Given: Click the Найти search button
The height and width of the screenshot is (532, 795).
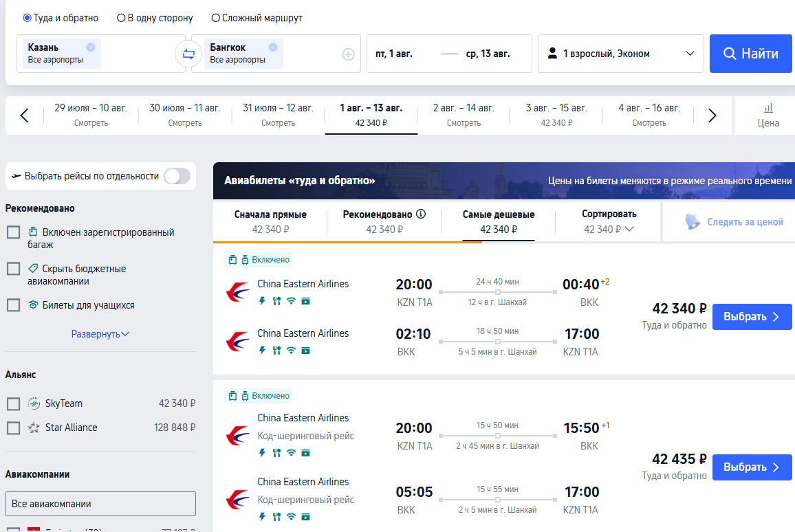Looking at the screenshot, I should (750, 54).
